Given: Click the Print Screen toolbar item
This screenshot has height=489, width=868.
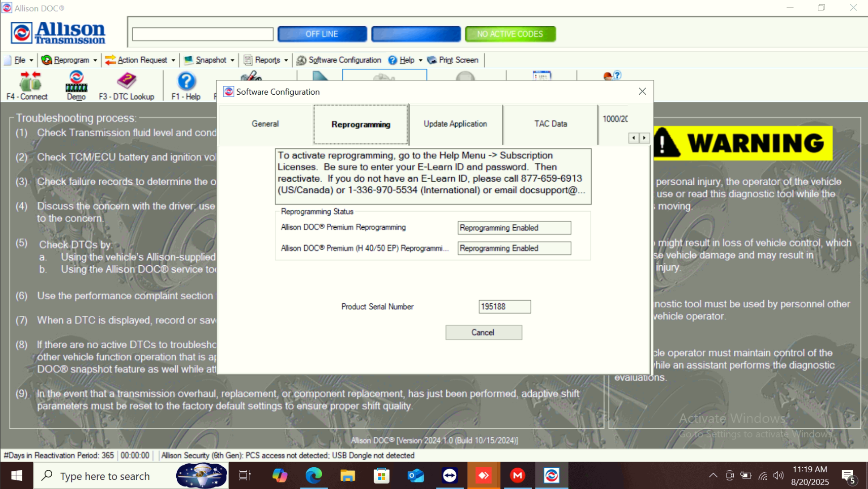Looking at the screenshot, I should coord(453,60).
